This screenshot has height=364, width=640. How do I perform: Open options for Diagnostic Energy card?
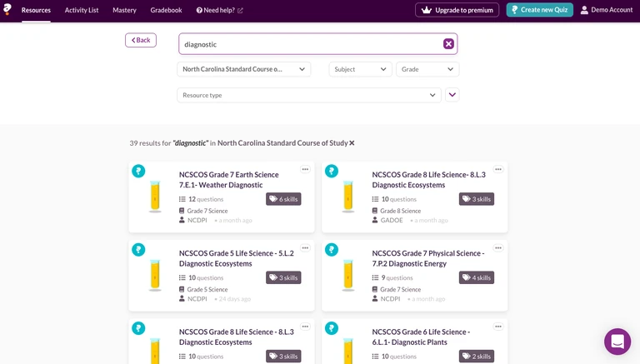pos(498,247)
